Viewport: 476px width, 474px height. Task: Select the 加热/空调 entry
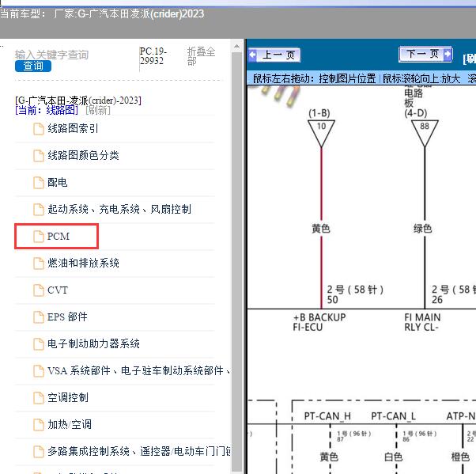pos(70,424)
